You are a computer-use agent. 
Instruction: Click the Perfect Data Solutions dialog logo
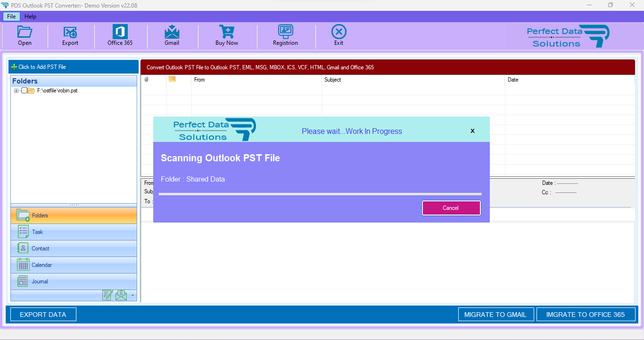point(215,129)
